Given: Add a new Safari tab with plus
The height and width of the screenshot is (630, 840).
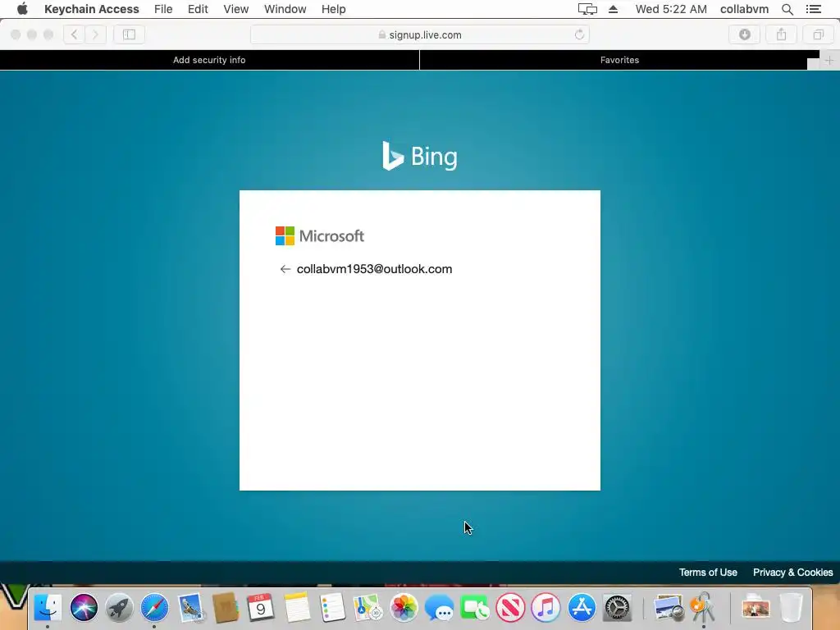Looking at the screenshot, I should tap(829, 60).
